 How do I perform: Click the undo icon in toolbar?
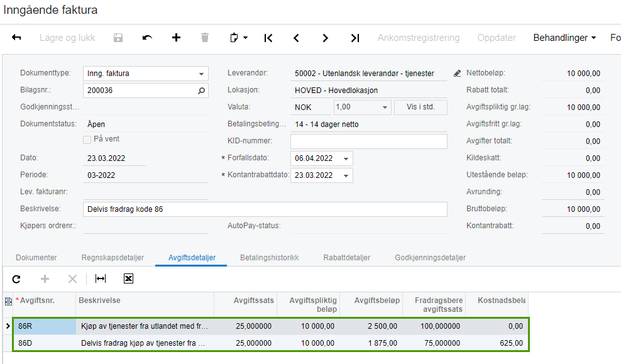pos(147,38)
